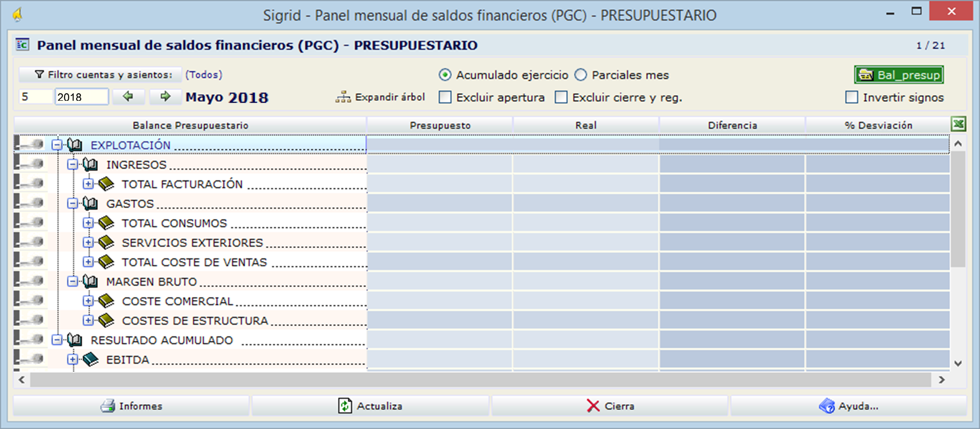Click the book icon of TOTAL FACTURACIÓN
The image size is (980, 429).
[x=106, y=184]
